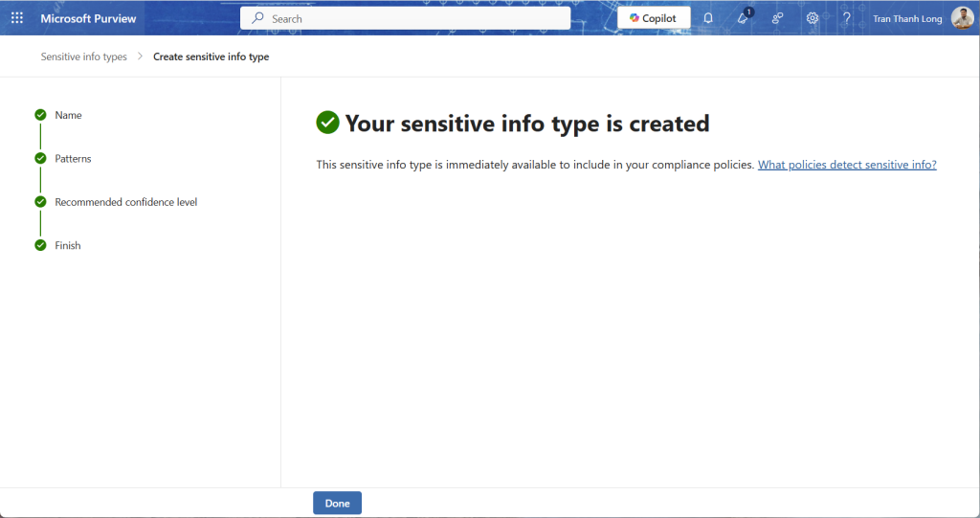Select Recommended confidence level step
Screen dimensions: 980x518
click(125, 202)
